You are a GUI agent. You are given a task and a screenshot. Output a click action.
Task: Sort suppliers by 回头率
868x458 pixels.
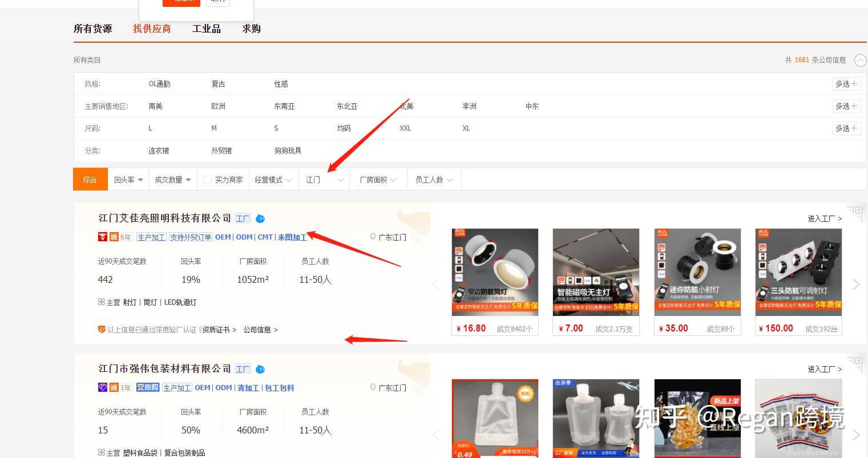pos(128,180)
